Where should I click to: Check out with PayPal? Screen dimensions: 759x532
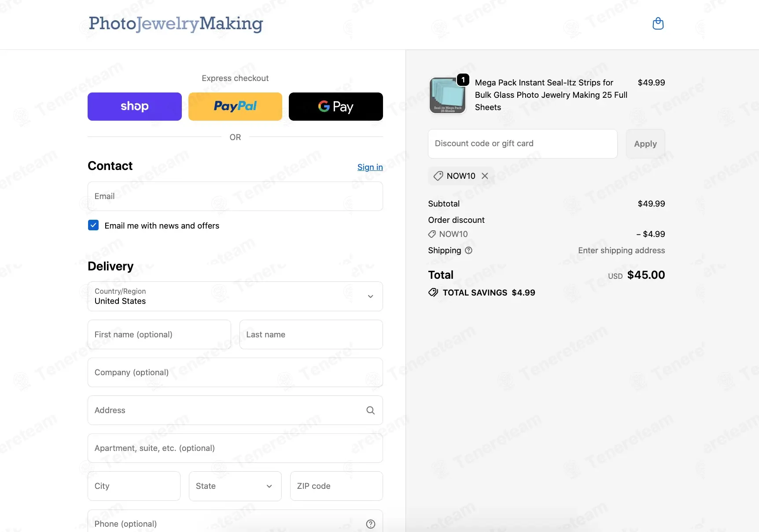tap(235, 107)
